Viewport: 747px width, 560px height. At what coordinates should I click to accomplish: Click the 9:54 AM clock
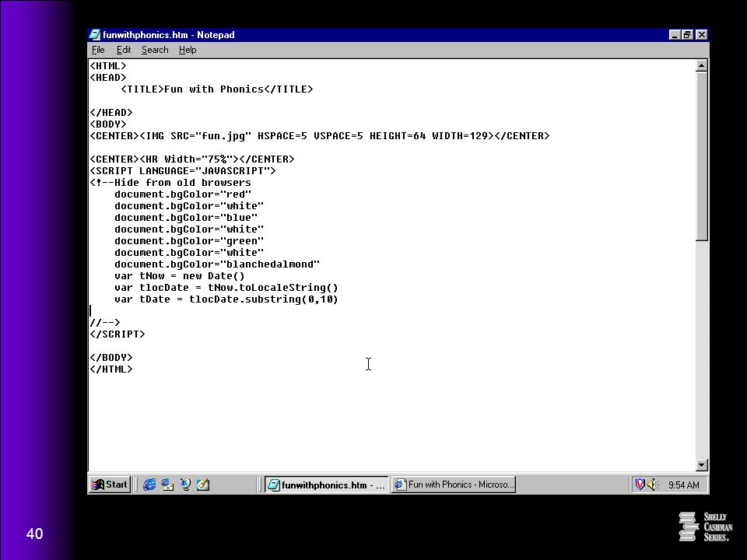point(684,485)
